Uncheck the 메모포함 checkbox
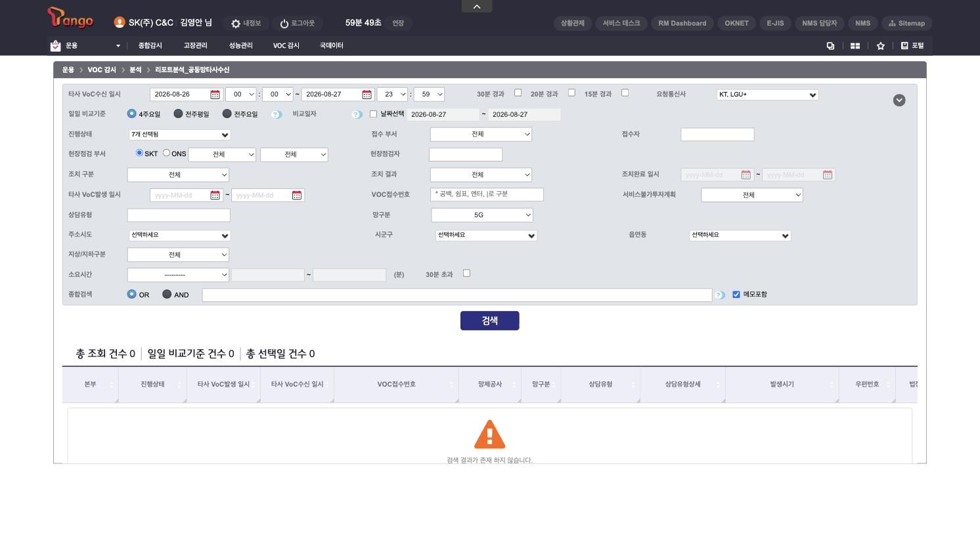 pyautogui.click(x=736, y=294)
